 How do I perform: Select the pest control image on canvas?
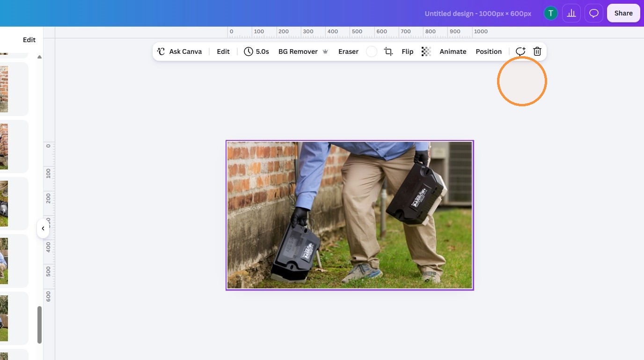click(x=350, y=215)
